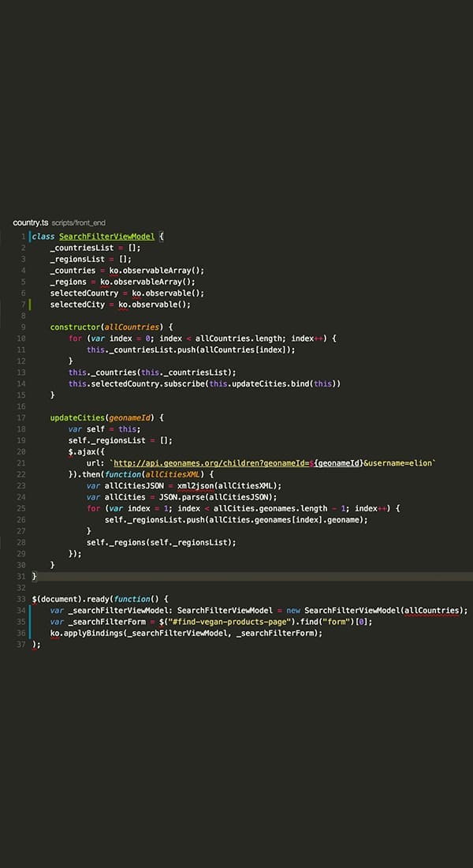Place cursor on the constructor keyword
473x868 pixels.
coord(77,327)
